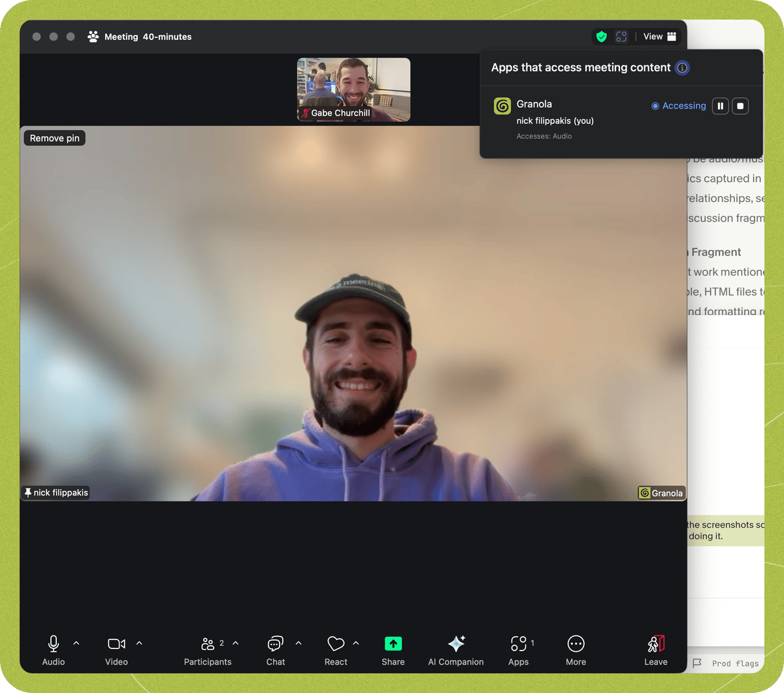Expand caret next to React
This screenshot has height=693, width=784.
coord(356,643)
